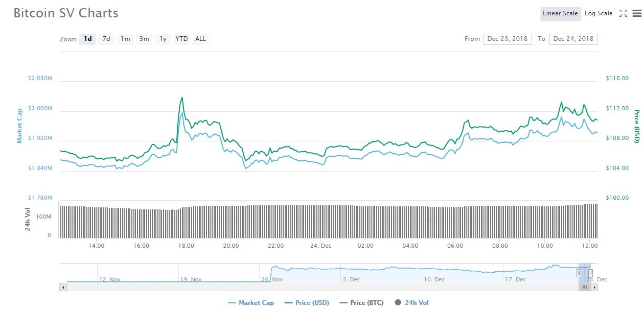Select the 1m zoom range
The width and height of the screenshot is (644, 310).
click(125, 39)
